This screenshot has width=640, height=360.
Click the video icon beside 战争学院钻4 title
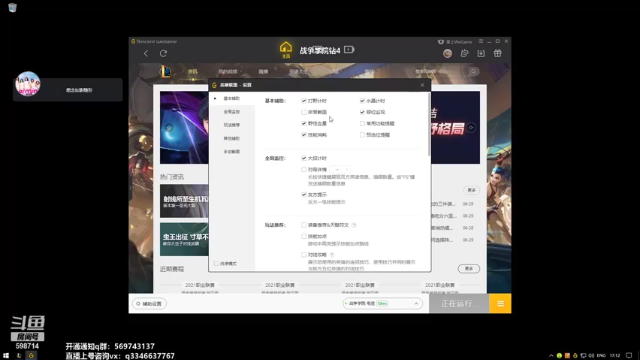pos(349,50)
